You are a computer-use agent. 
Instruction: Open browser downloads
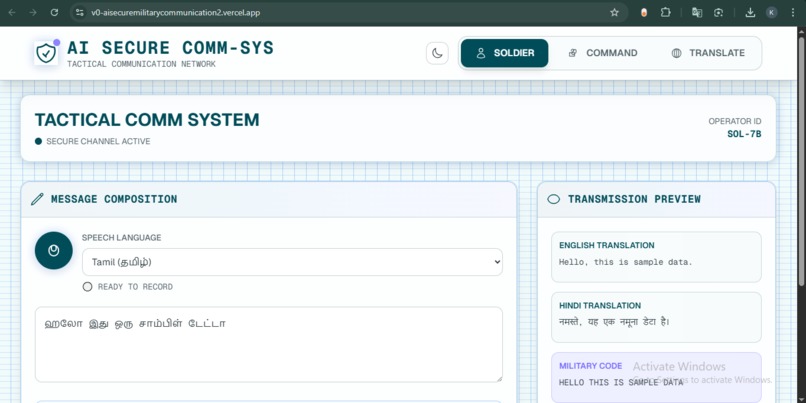click(750, 12)
